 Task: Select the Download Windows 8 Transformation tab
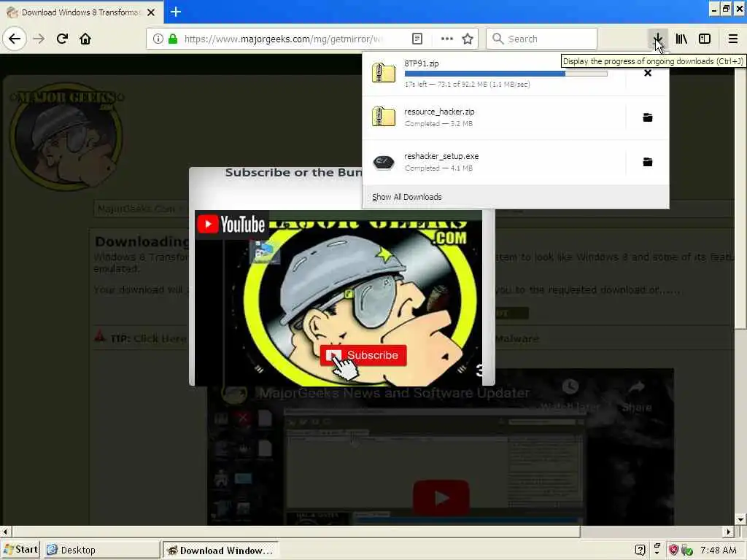[x=82, y=12]
